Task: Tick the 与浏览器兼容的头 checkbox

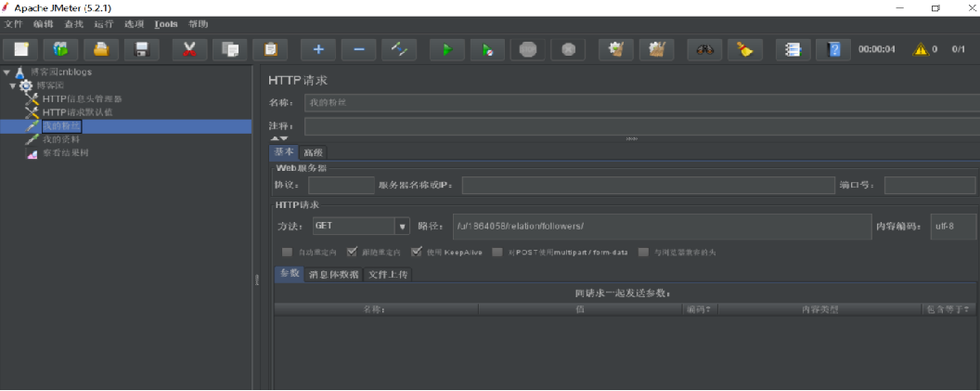Action: 644,252
